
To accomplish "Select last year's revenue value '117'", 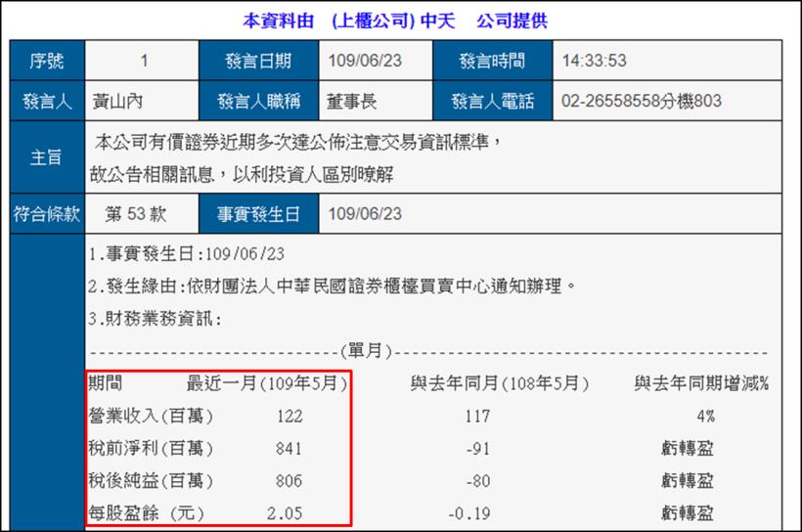I will point(477,416).
